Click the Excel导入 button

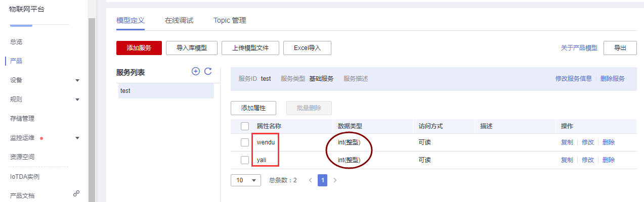tap(307, 48)
